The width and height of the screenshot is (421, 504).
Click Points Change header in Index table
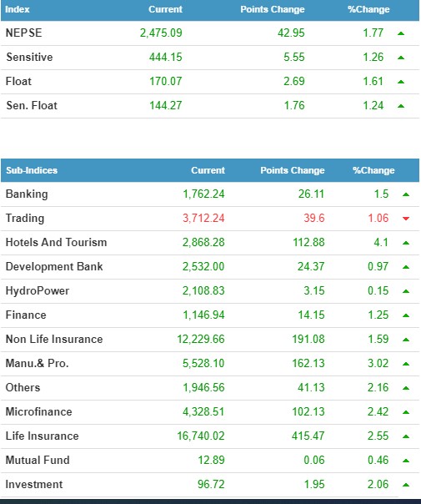[x=273, y=9]
